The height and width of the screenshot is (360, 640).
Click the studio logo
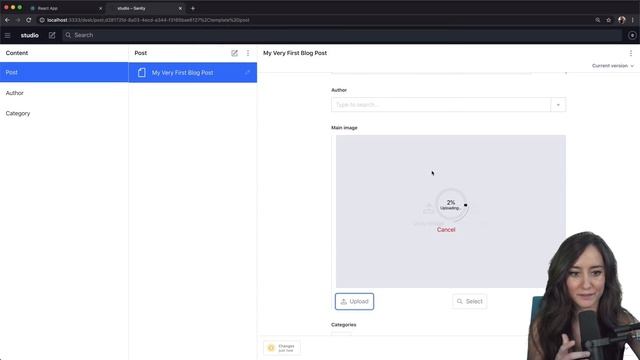(29, 36)
